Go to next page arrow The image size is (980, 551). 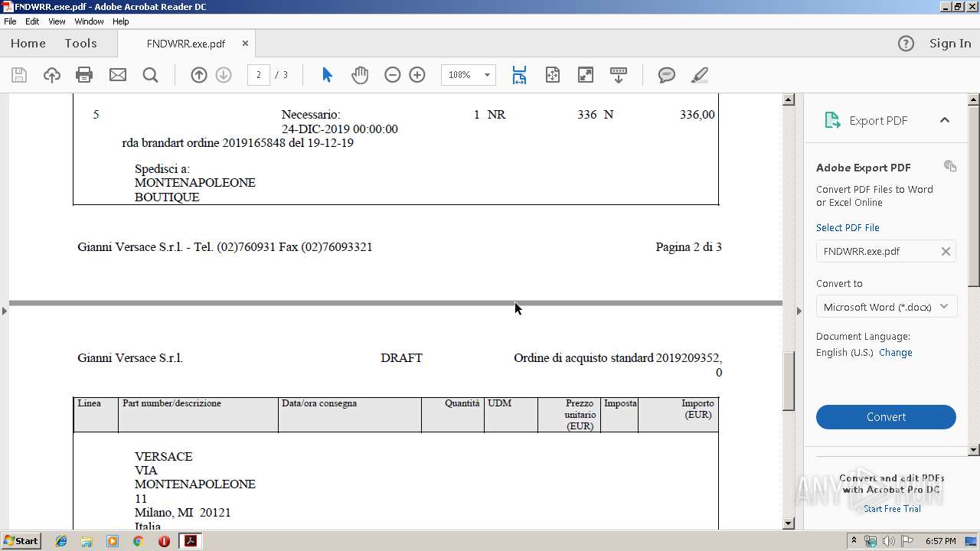[224, 75]
